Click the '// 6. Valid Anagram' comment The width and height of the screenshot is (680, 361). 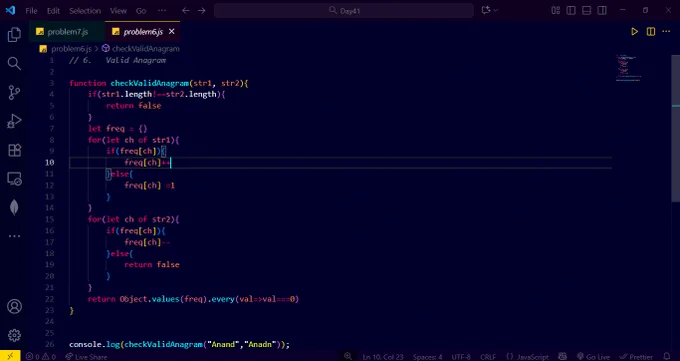pyautogui.click(x=118, y=60)
